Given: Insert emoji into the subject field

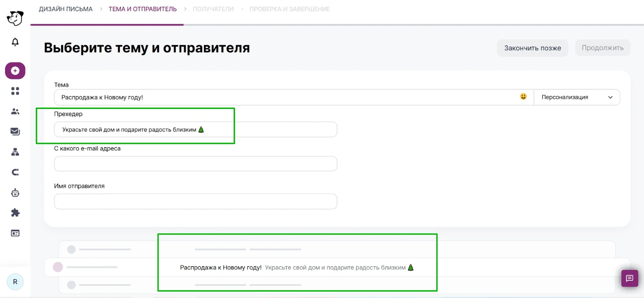Looking at the screenshot, I should (523, 97).
